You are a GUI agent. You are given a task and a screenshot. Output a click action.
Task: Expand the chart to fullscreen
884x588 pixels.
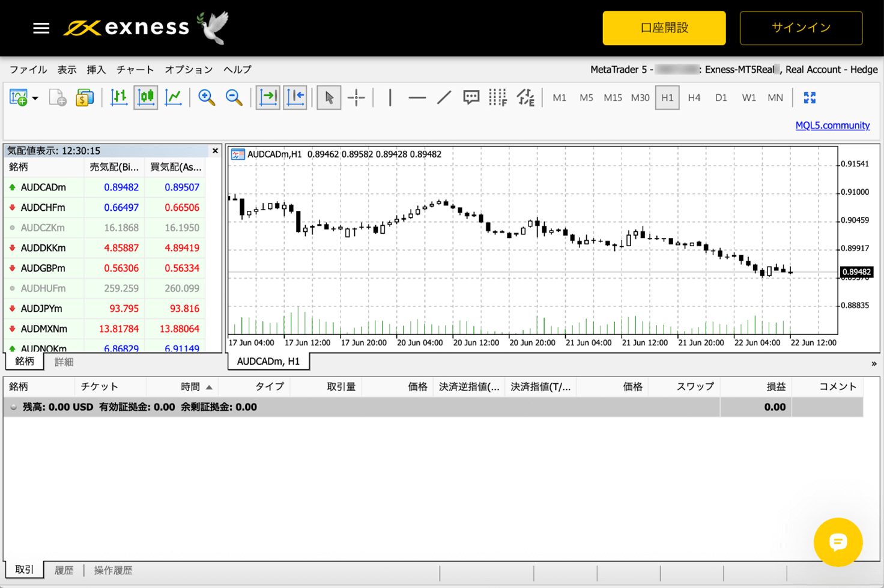pyautogui.click(x=811, y=97)
